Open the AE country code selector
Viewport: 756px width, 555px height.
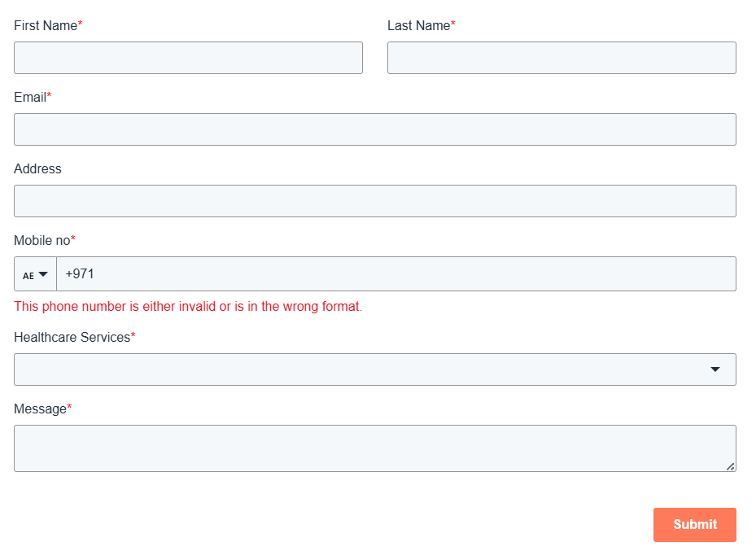(35, 274)
